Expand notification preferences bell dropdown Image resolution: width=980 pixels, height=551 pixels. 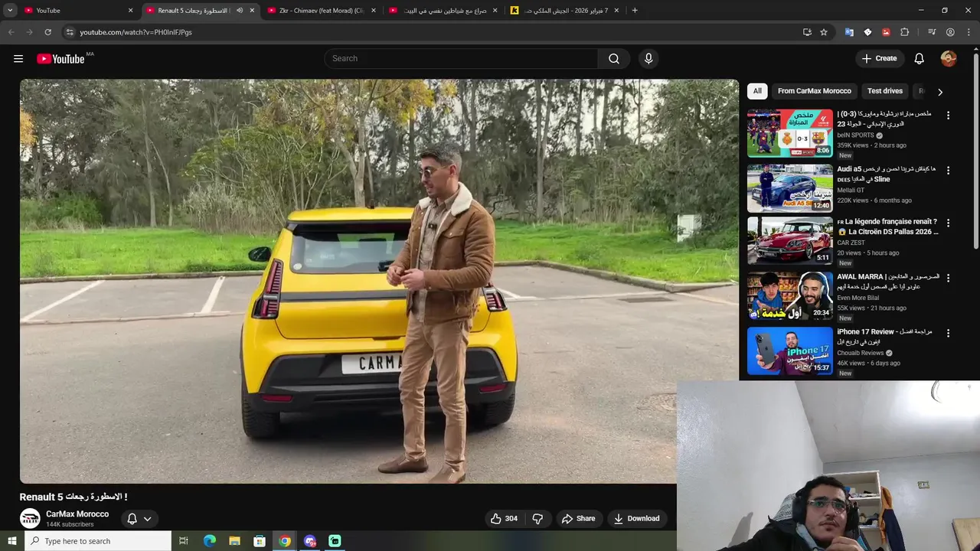point(139,519)
